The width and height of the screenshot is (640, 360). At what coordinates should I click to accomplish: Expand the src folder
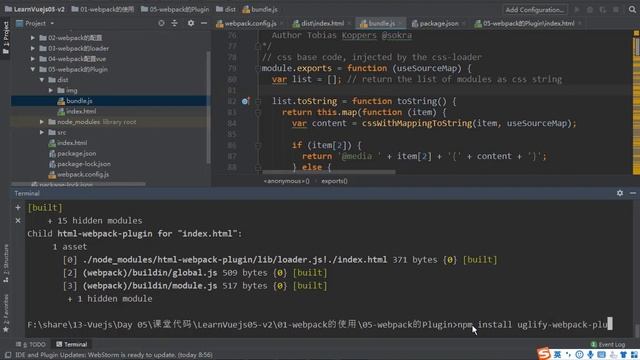pyautogui.click(x=42, y=132)
